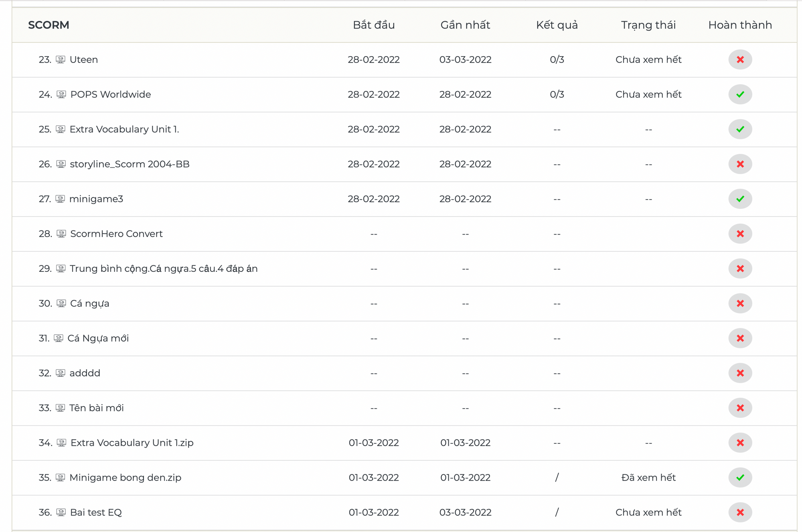Open the minigame3 item
802x532 pixels.
click(x=96, y=199)
